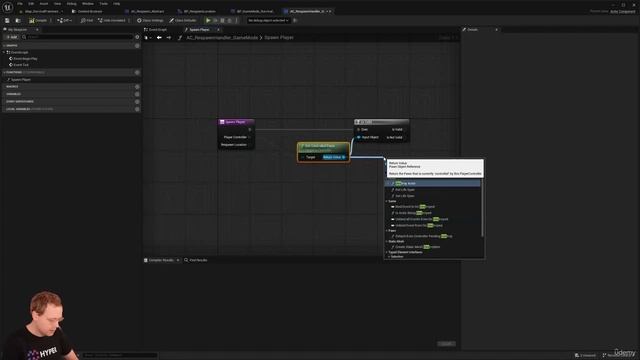Click the Browse to asset icon
640x360 pixels.
point(18,20)
